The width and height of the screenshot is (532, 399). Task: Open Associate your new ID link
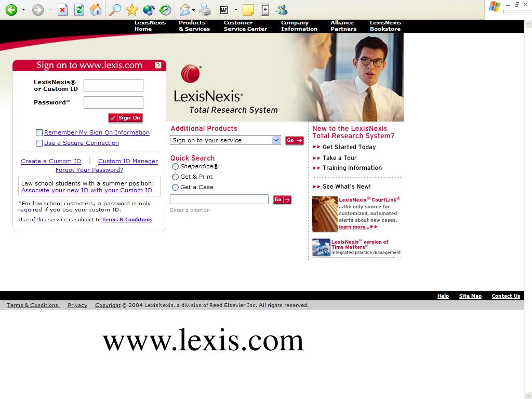pyautogui.click(x=87, y=190)
